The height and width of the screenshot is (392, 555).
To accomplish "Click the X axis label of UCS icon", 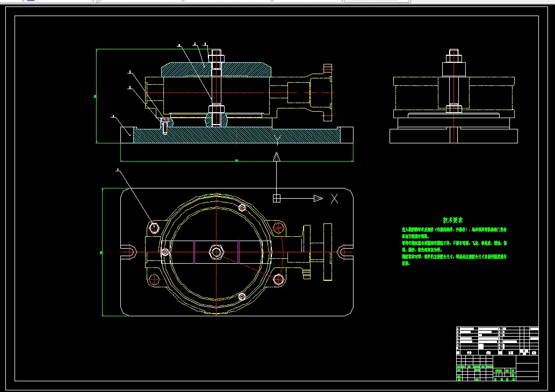I will click(335, 199).
